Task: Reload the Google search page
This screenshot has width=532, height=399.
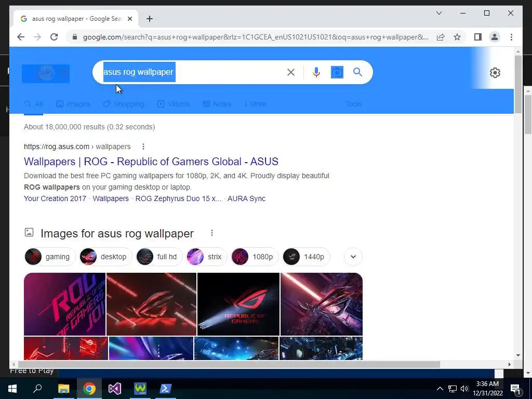Action: 54,37
